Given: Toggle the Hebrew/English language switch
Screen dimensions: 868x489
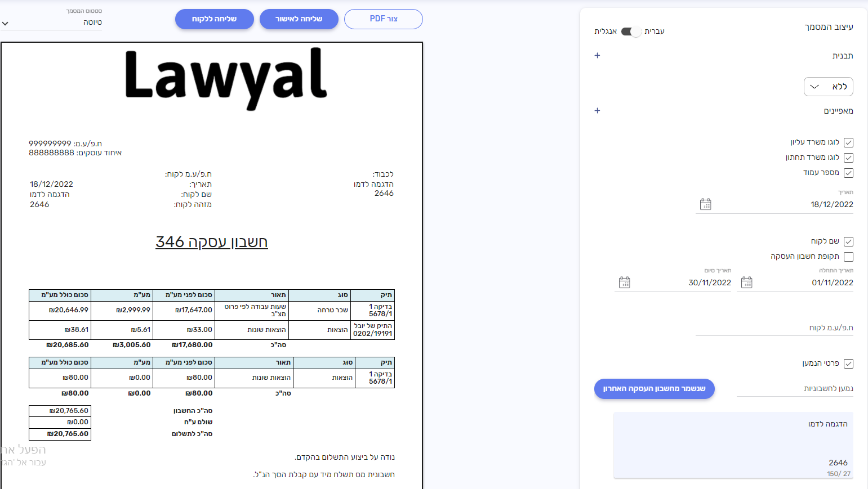Looking at the screenshot, I should (x=630, y=32).
